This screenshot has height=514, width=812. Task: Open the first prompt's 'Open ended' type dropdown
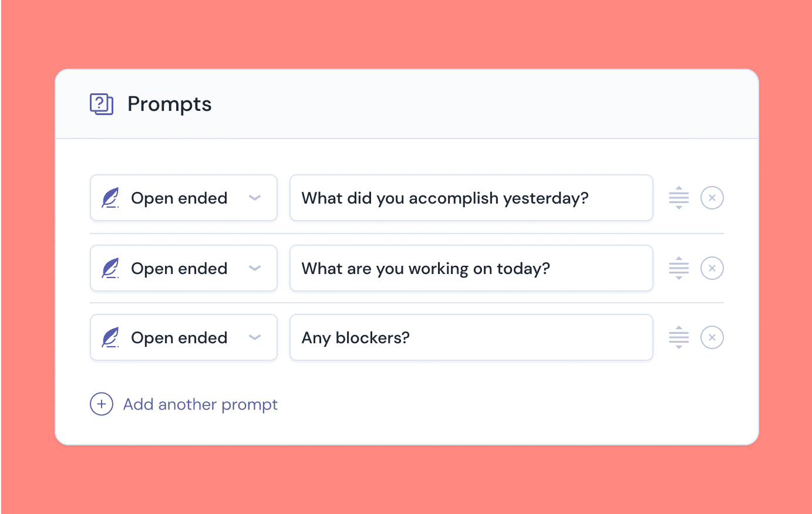tap(183, 198)
